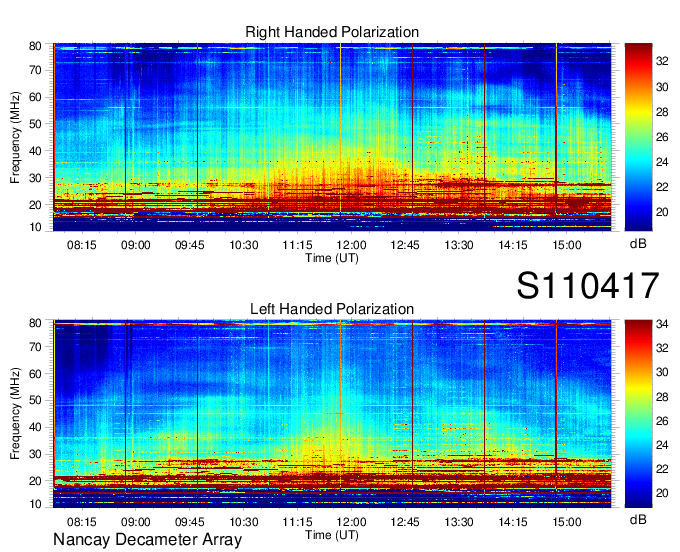
Task: Click the '15:00' time tick of right-handed plot
Action: click(567, 245)
